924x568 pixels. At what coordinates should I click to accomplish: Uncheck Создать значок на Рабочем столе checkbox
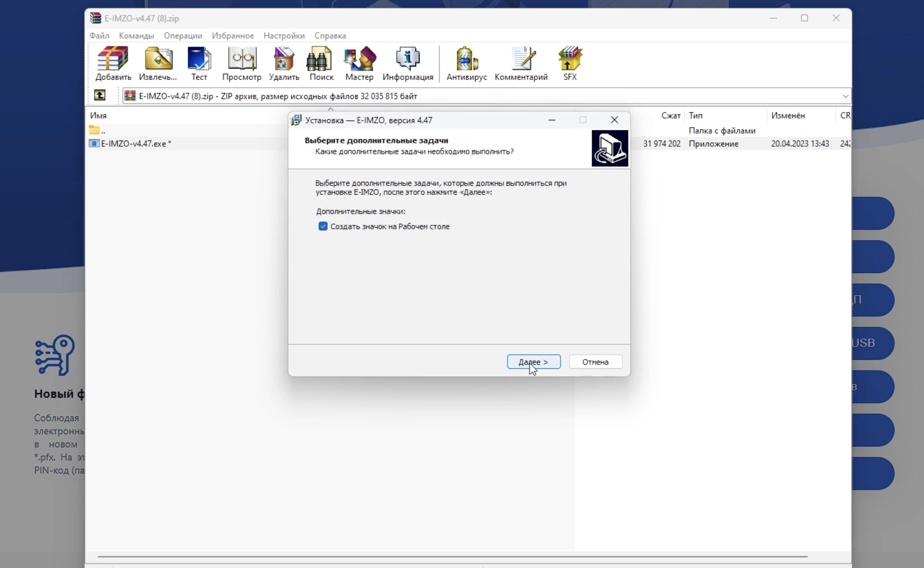pyautogui.click(x=323, y=226)
